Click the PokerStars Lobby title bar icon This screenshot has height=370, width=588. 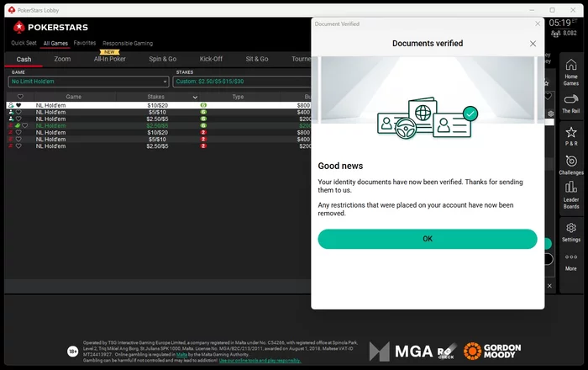coord(12,10)
